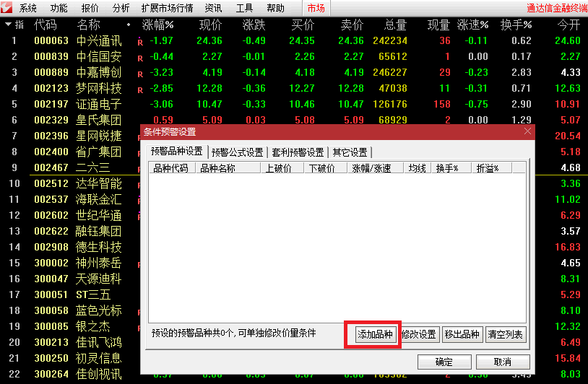Select stock row 中信国安
This screenshot has height=384, width=588.
coord(99,56)
